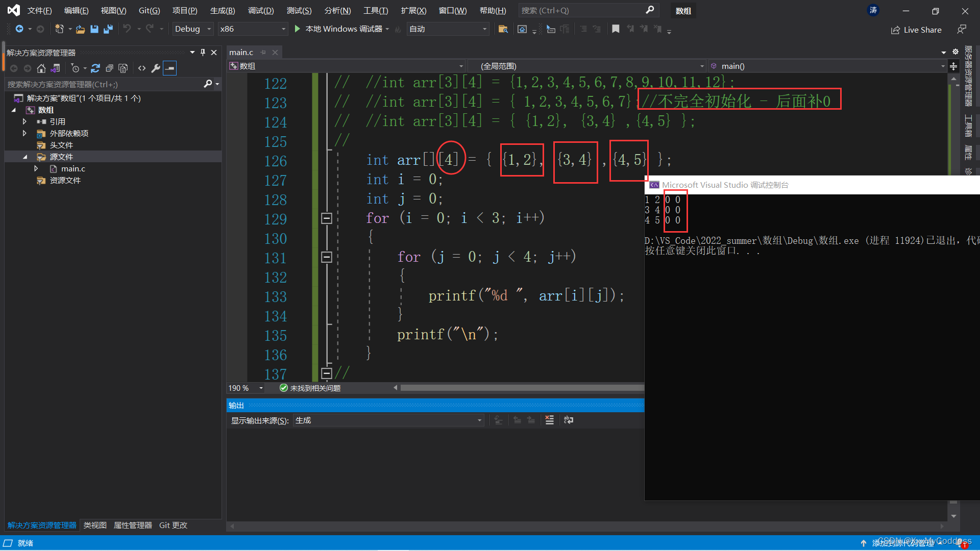Viewport: 980px width, 551px height.
Task: Toggle word wrap in the output pane
Action: pos(568,420)
